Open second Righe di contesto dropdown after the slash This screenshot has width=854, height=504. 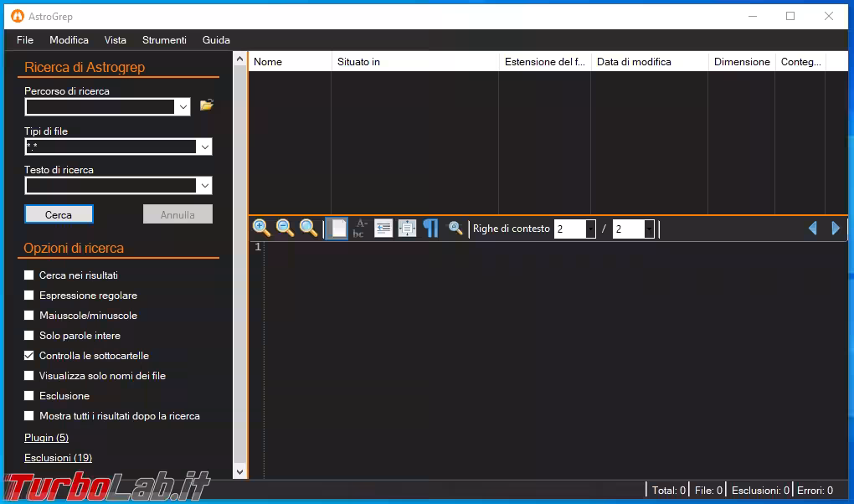[x=649, y=229]
